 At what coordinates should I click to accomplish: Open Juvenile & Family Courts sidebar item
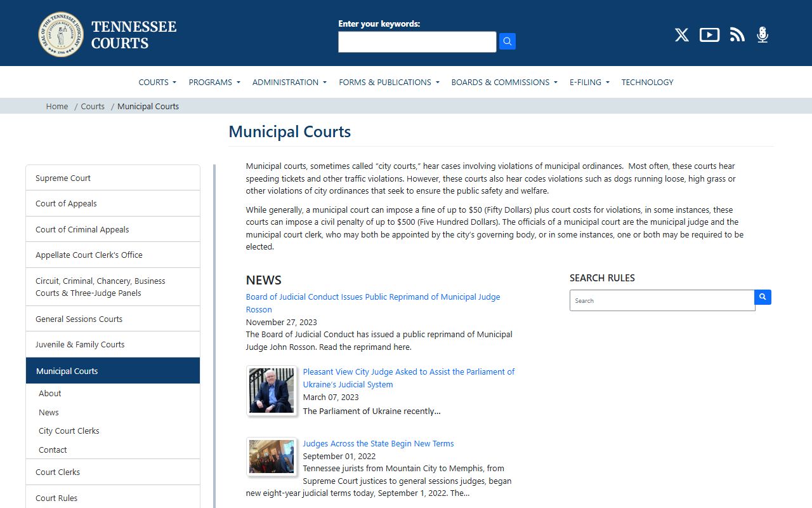tap(113, 344)
